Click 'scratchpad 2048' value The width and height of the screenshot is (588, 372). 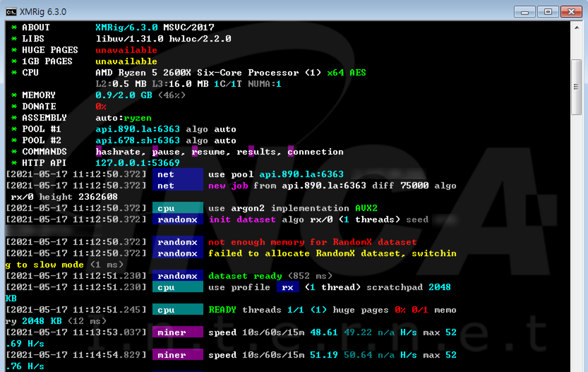(x=409, y=287)
